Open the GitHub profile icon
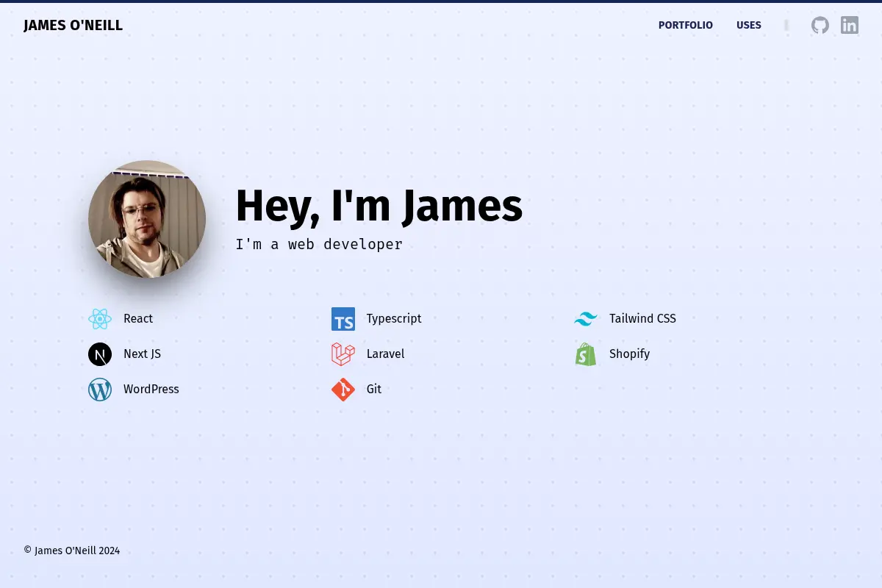The height and width of the screenshot is (588, 882). 820,25
